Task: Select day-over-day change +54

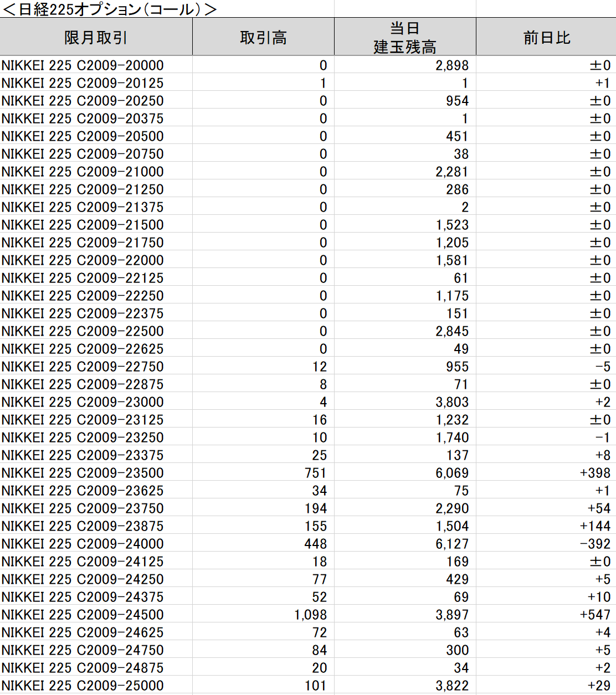Action: (x=599, y=508)
